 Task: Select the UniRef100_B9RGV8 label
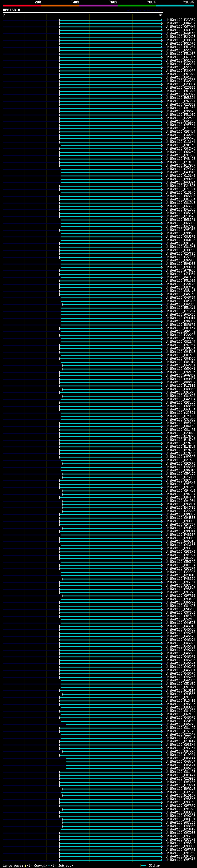click(x=180, y=789)
